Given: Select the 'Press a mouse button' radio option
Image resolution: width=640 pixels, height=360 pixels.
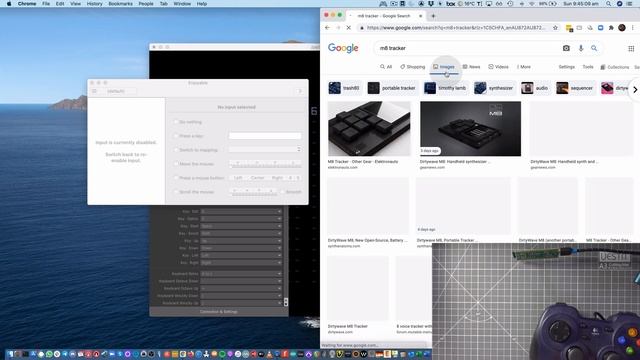Looking at the screenshot, I should [x=176, y=178].
